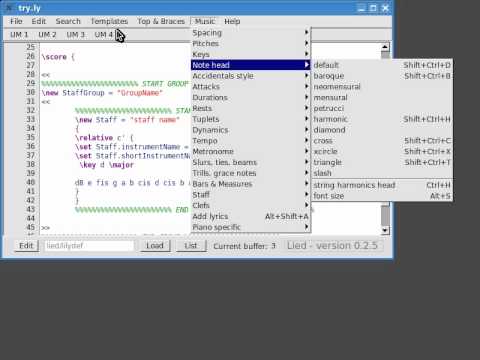The width and height of the screenshot is (480, 360).
Task: Select cross note head style
Action: point(382,141)
